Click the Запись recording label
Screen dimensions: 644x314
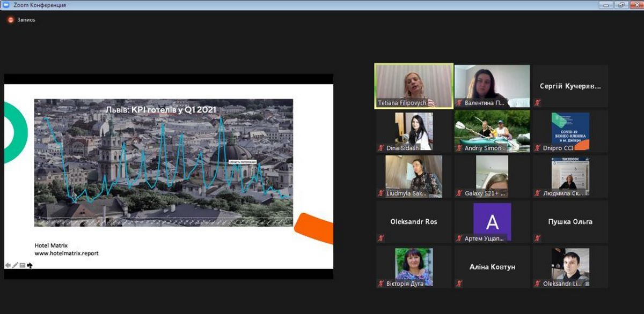pos(26,20)
